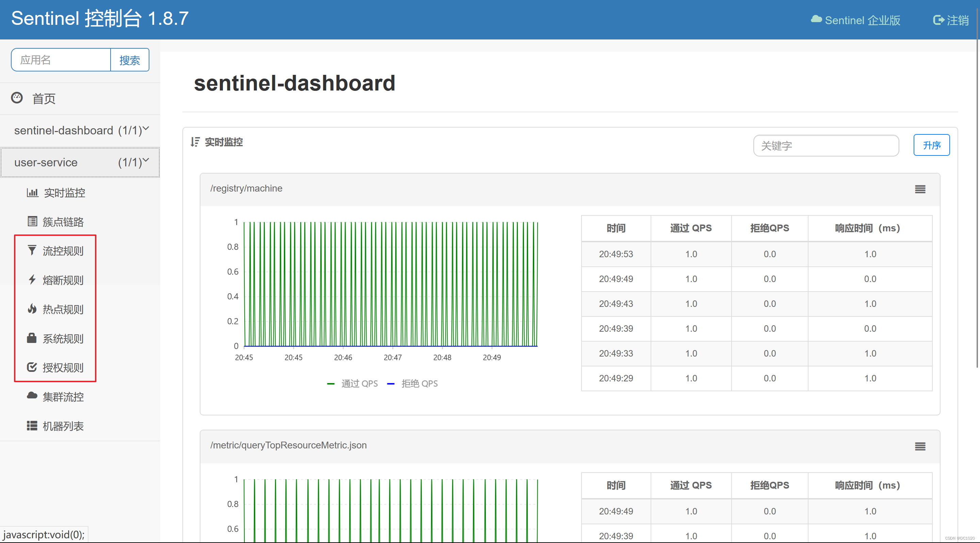Open the 首页 home menu item
980x543 pixels.
point(43,98)
